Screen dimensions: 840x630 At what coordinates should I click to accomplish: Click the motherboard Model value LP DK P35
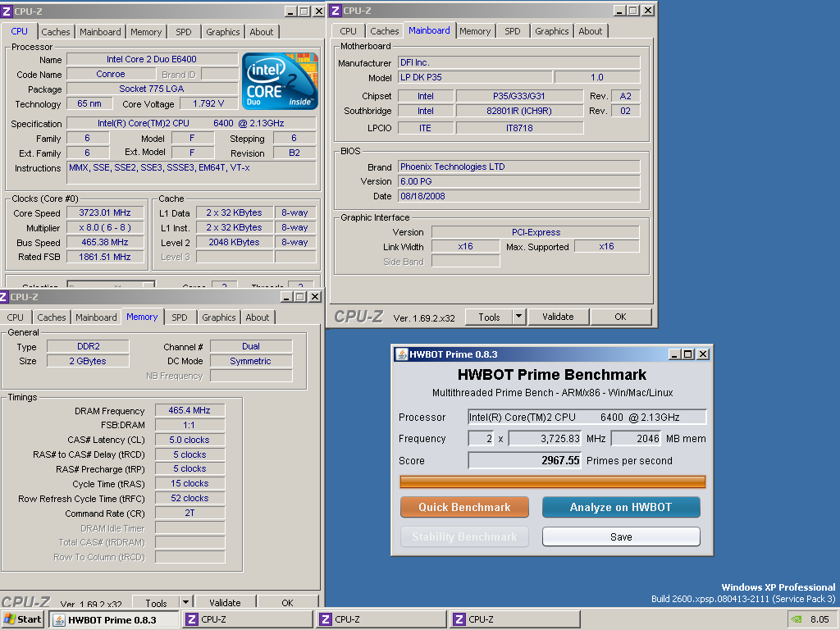click(x=475, y=77)
